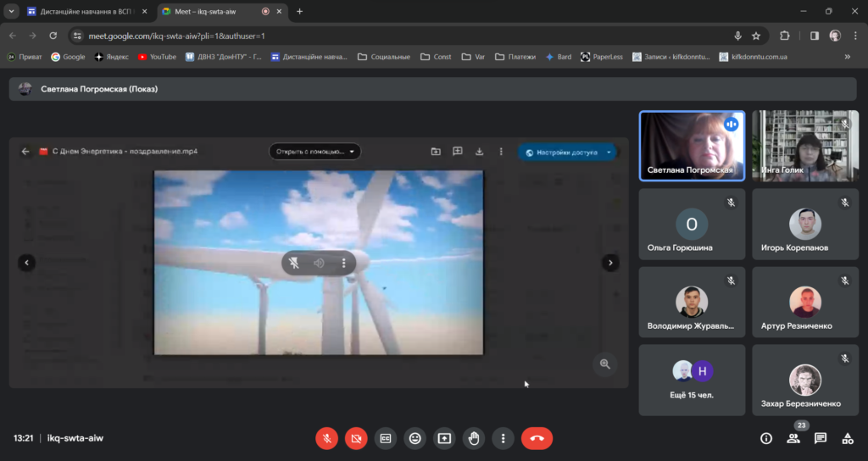Screen dimensions: 868x461
Task: Open the "Ещё 15 чел." tile
Action: [x=692, y=380]
